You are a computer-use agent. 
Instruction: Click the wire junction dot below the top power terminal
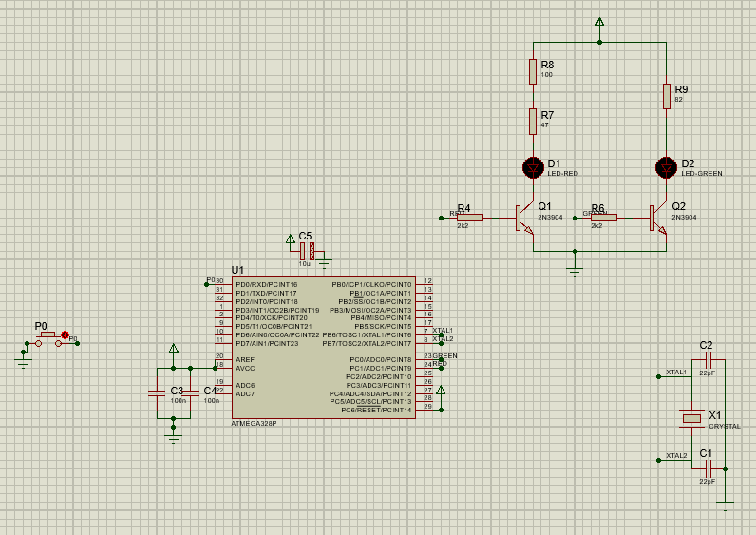point(600,43)
